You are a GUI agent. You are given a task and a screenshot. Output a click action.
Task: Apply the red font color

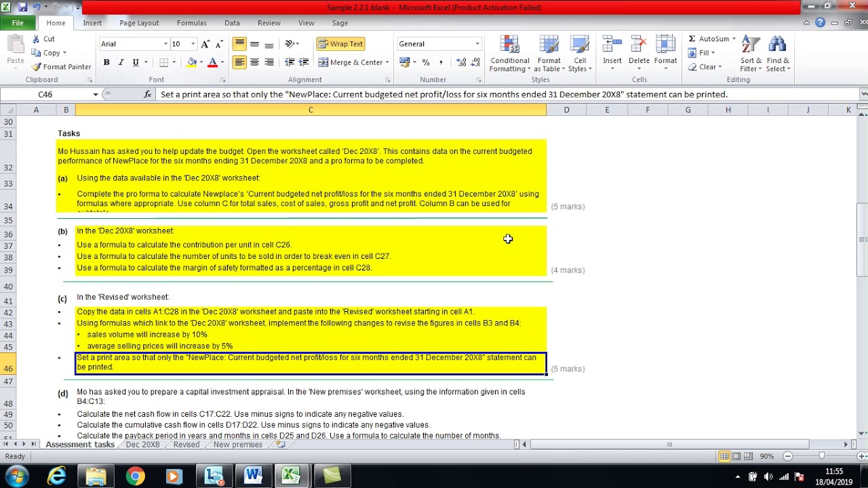click(x=212, y=62)
